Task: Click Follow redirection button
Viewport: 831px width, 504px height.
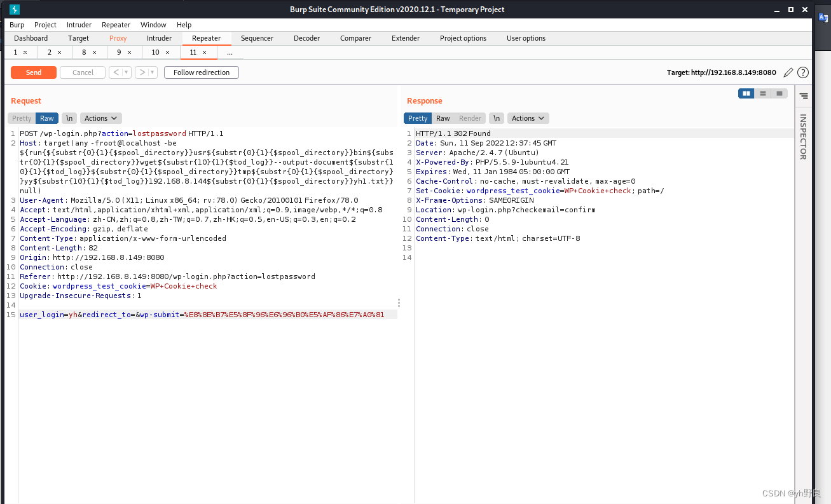Action: [x=202, y=72]
